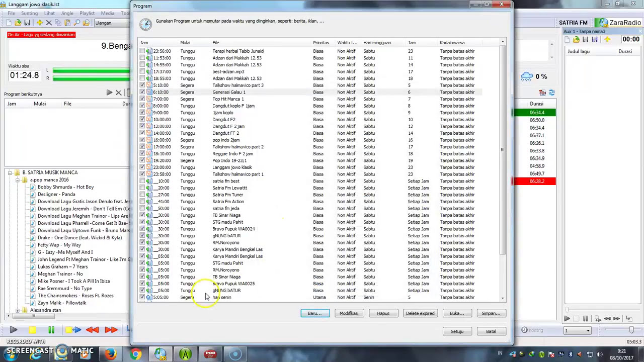Open Firefox from the taskbar

tap(110, 354)
